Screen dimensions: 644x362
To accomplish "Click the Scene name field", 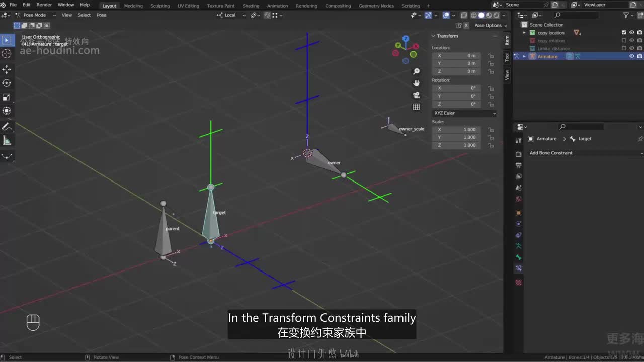I will [x=523, y=5].
